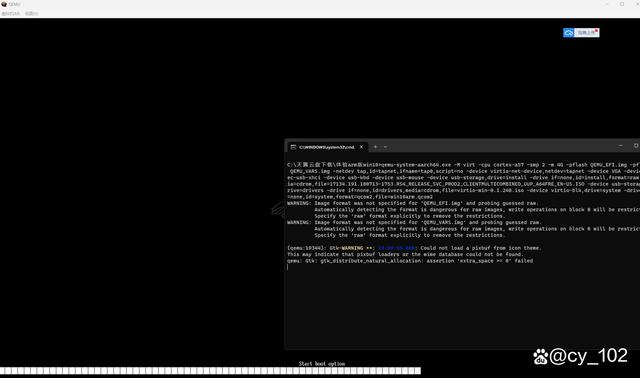
Task: Click the QEMU app icon in title bar
Action: 4,4
